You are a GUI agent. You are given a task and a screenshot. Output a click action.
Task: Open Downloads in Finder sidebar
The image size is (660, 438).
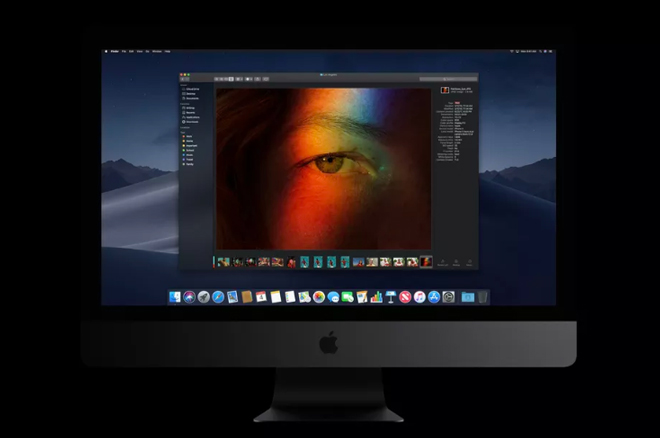pos(190,122)
